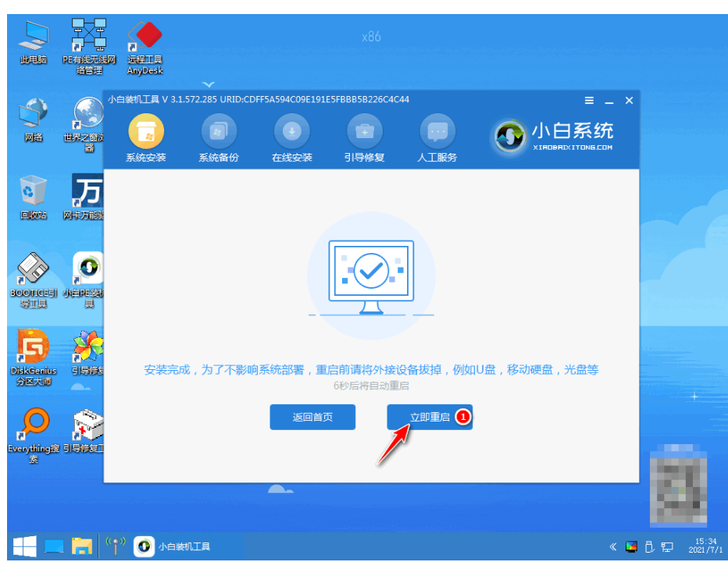
Task: Select the Everything 搜索 desktop icon
Action: pos(33,431)
